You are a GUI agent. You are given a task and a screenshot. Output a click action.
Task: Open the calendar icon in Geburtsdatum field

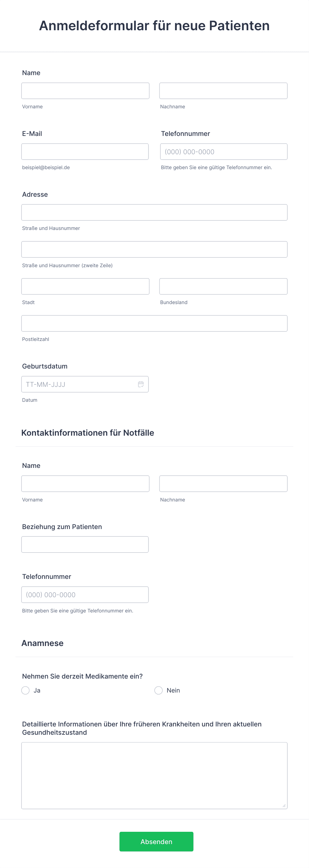[141, 384]
